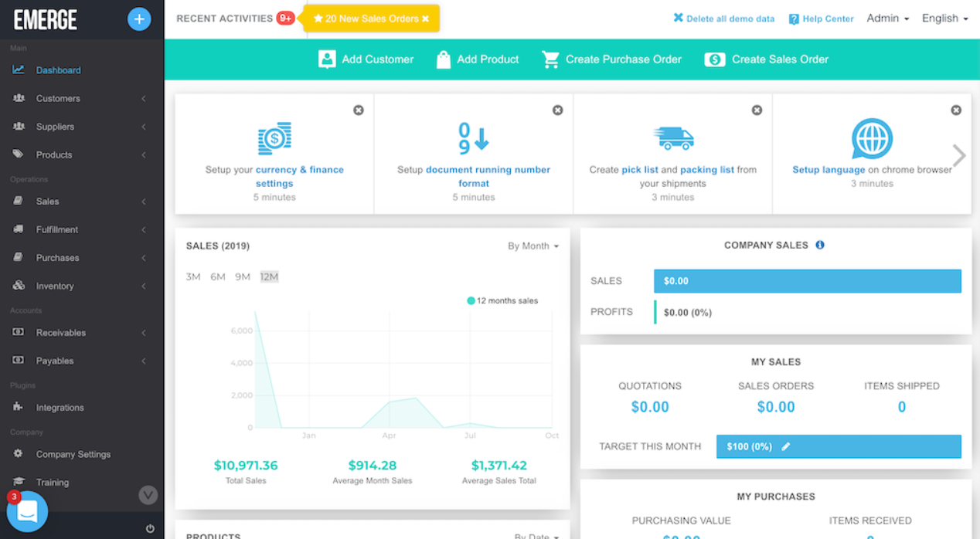Open the By Month dropdown
980x539 pixels.
pyautogui.click(x=533, y=246)
